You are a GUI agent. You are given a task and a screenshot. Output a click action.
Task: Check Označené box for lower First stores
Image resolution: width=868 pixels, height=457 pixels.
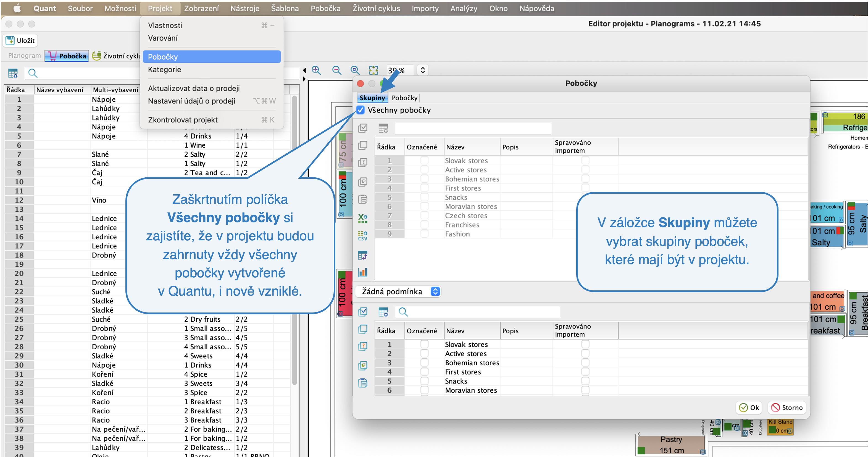tap(424, 372)
